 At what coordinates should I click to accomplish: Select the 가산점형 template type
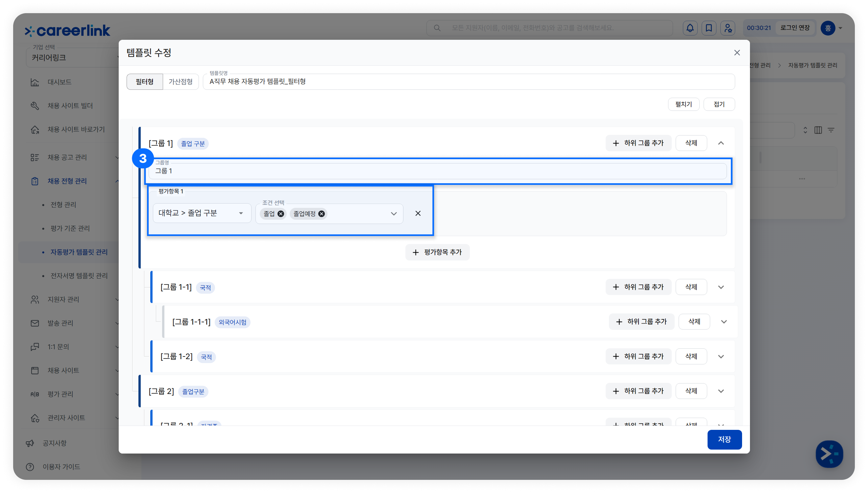click(x=181, y=82)
